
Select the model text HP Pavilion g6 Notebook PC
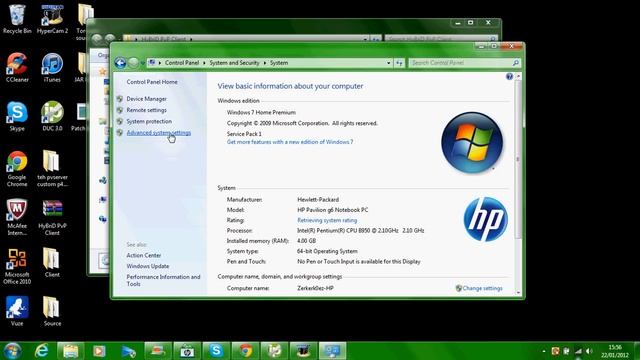click(333, 210)
